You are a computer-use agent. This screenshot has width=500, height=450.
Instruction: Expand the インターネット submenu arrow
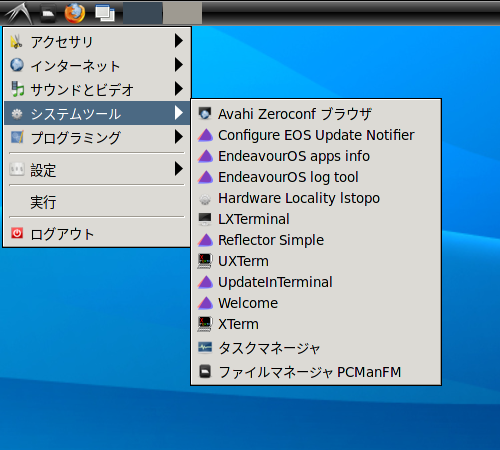[179, 65]
